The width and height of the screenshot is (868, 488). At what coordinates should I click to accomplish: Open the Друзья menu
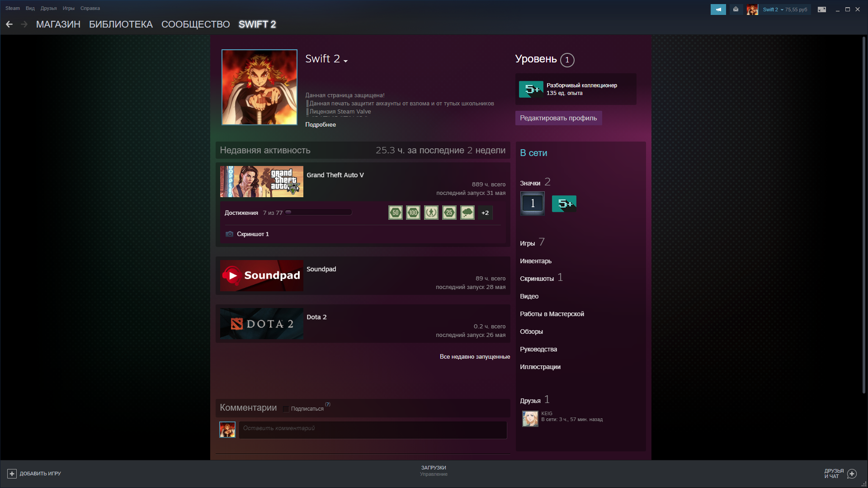pos(48,8)
